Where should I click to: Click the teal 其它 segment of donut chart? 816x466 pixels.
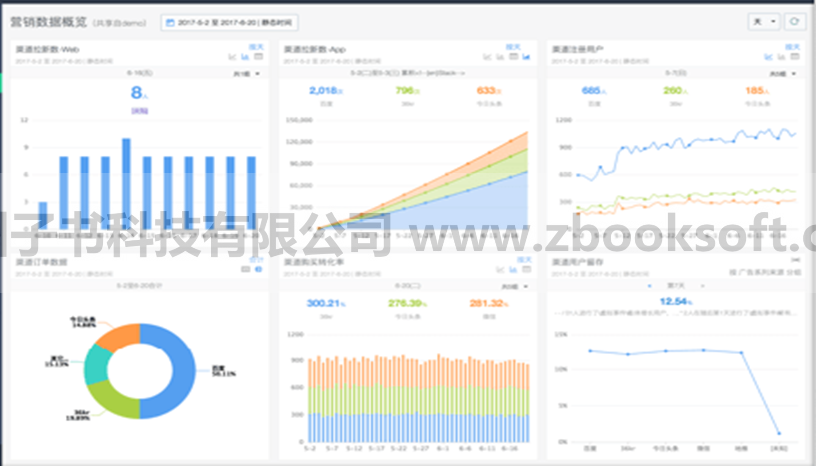tap(96, 364)
